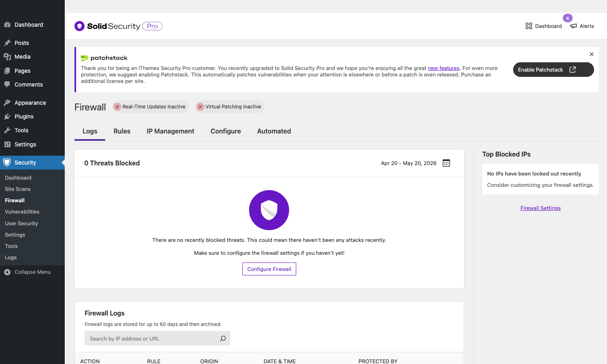This screenshot has height=364, width=607.
Task: Click the Solid Security logo icon
Action: tap(79, 26)
